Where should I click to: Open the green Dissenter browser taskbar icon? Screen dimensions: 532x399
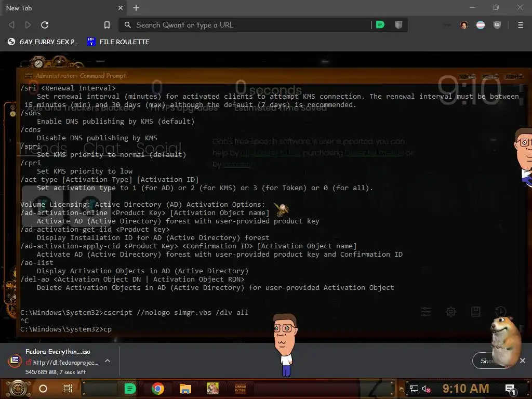click(x=130, y=389)
